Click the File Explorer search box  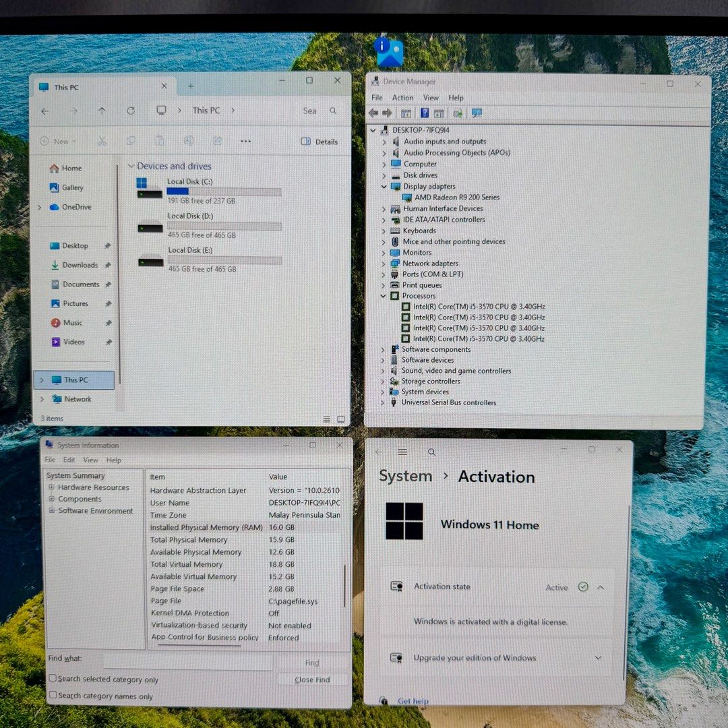coord(320,111)
